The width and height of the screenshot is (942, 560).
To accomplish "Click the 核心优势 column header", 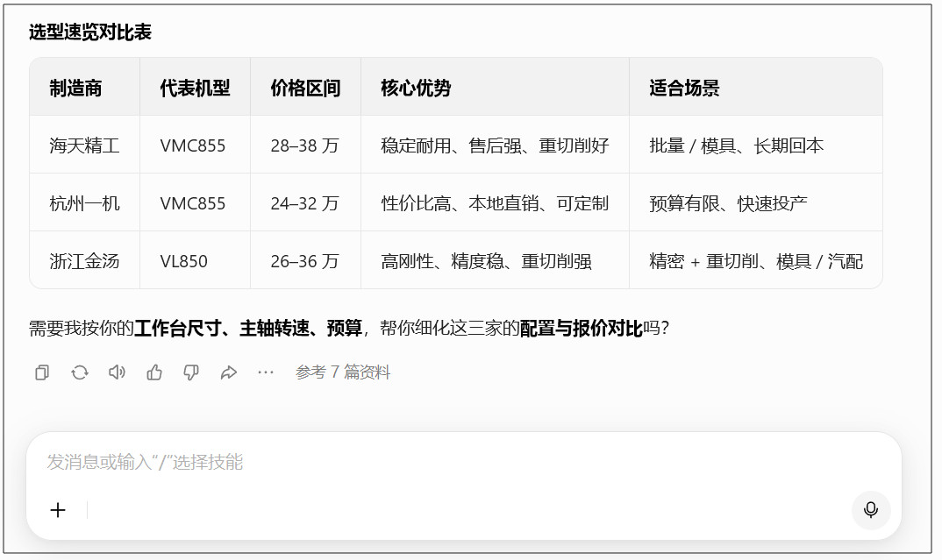I will coord(416,88).
